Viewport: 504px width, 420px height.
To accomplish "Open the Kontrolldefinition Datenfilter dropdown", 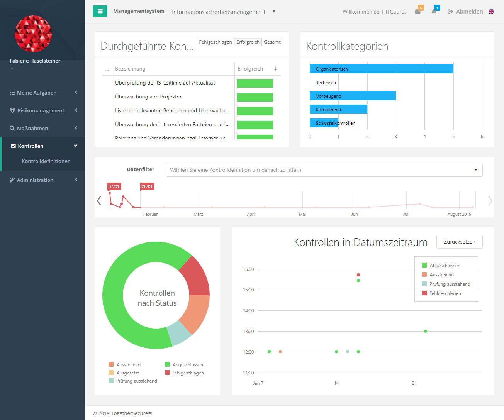I will click(x=324, y=170).
